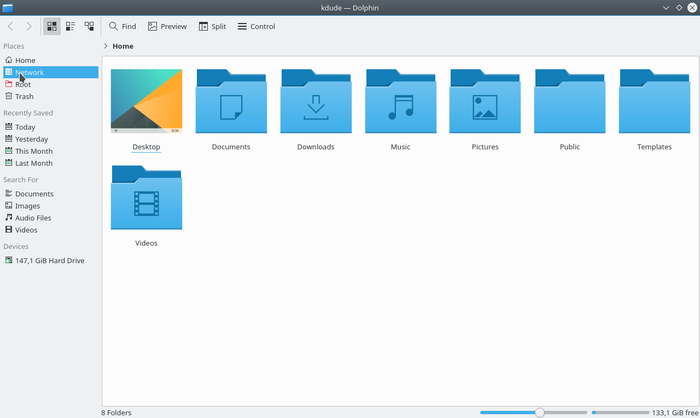Select Trash in the Places panel
The image size is (700, 418).
tap(24, 96)
